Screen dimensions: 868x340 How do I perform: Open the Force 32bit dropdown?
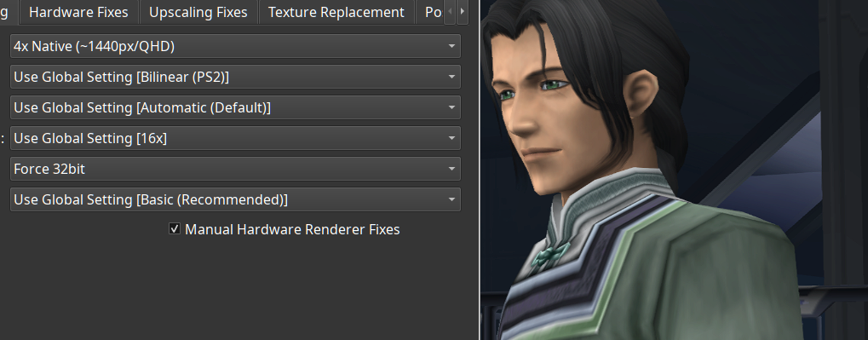pyautogui.click(x=235, y=169)
